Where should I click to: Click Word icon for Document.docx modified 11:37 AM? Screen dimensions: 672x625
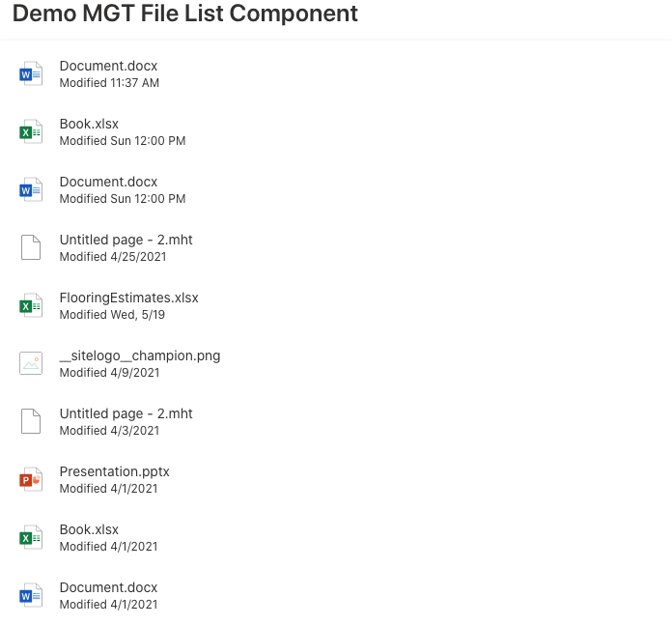31,74
